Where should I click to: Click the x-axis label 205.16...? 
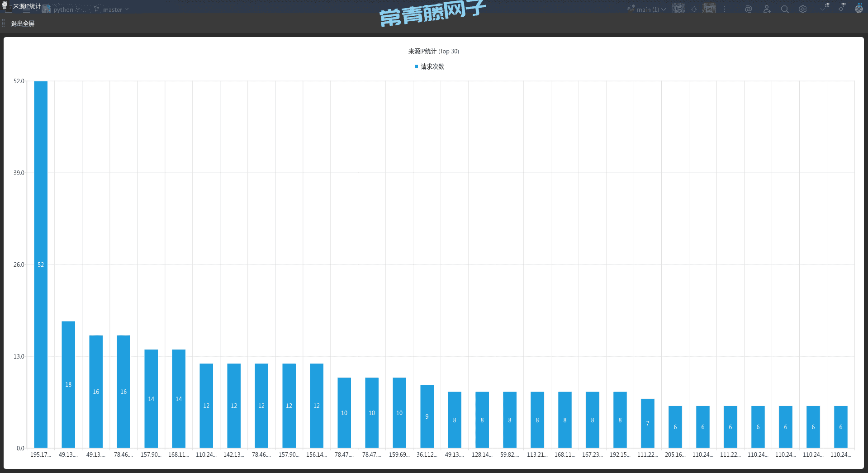675,454
